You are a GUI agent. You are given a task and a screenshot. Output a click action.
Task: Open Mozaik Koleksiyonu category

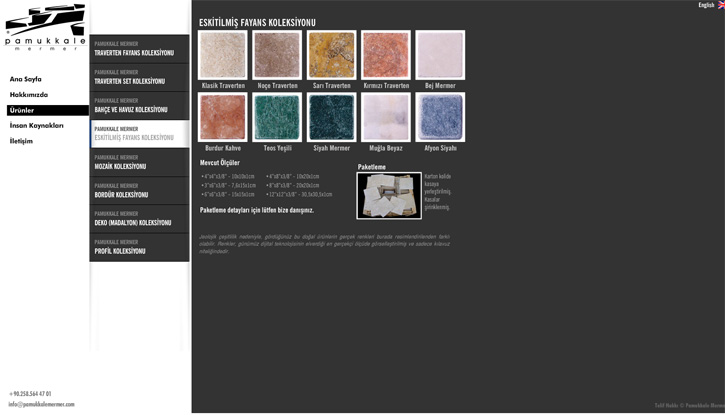[x=139, y=163]
